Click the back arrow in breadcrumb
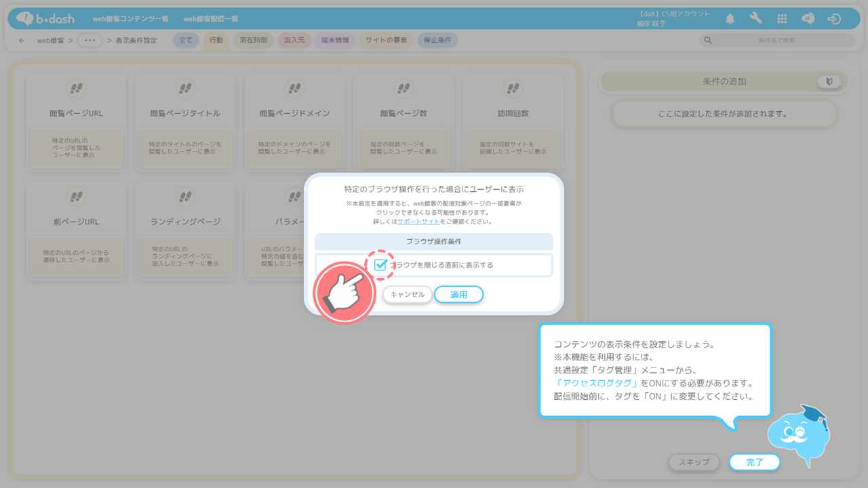 [22, 41]
